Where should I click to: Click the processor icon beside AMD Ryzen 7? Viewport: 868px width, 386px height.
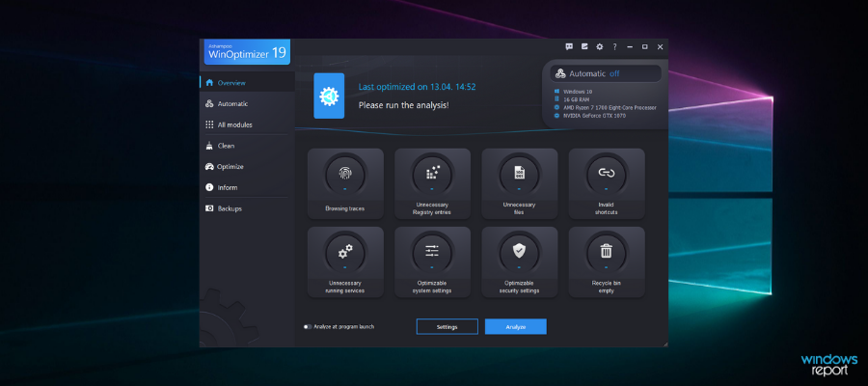click(x=556, y=107)
